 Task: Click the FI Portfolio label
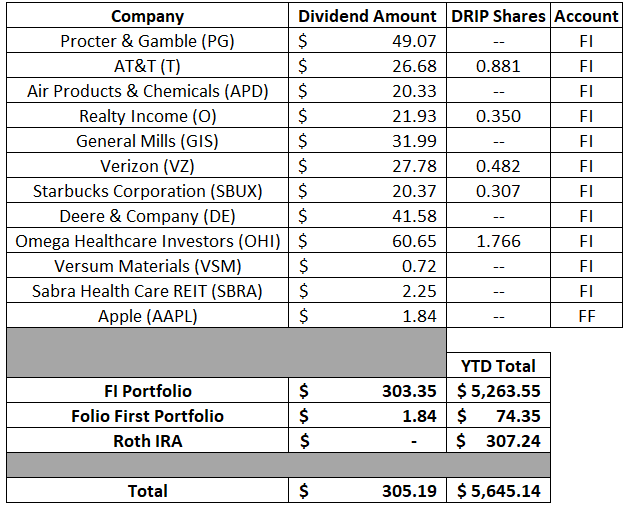tap(147, 391)
